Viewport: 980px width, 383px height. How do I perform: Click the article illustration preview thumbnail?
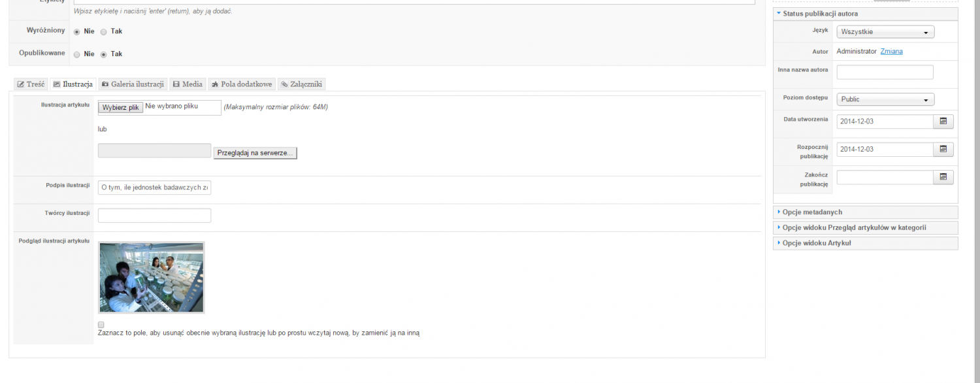[151, 277]
